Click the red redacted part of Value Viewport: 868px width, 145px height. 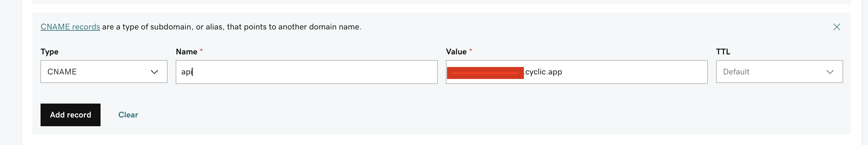485,73
